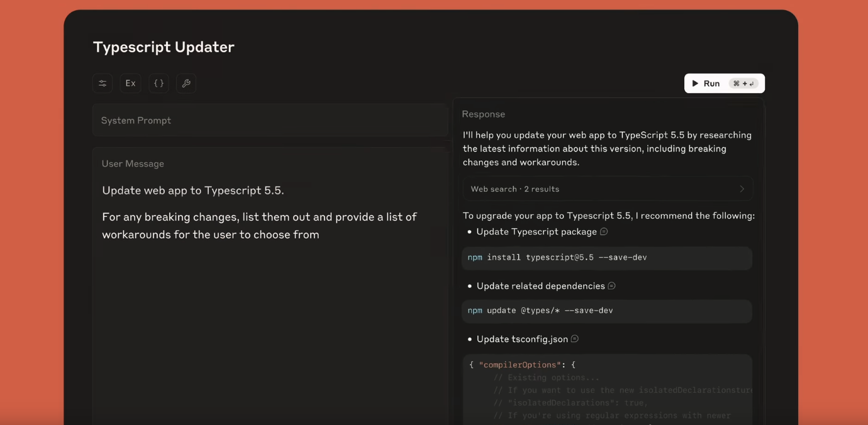868x425 pixels.
Task: Click the 'Update web app to Typescript 5.5' line
Action: click(x=193, y=190)
